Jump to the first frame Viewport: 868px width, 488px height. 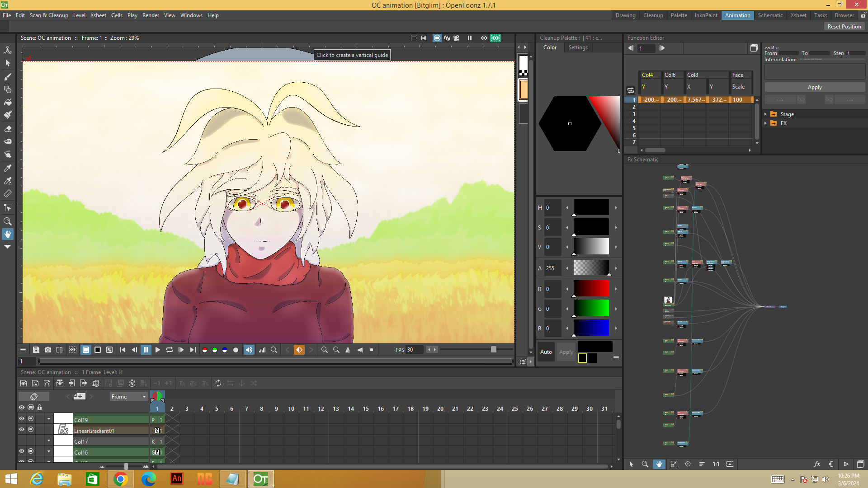(x=123, y=350)
